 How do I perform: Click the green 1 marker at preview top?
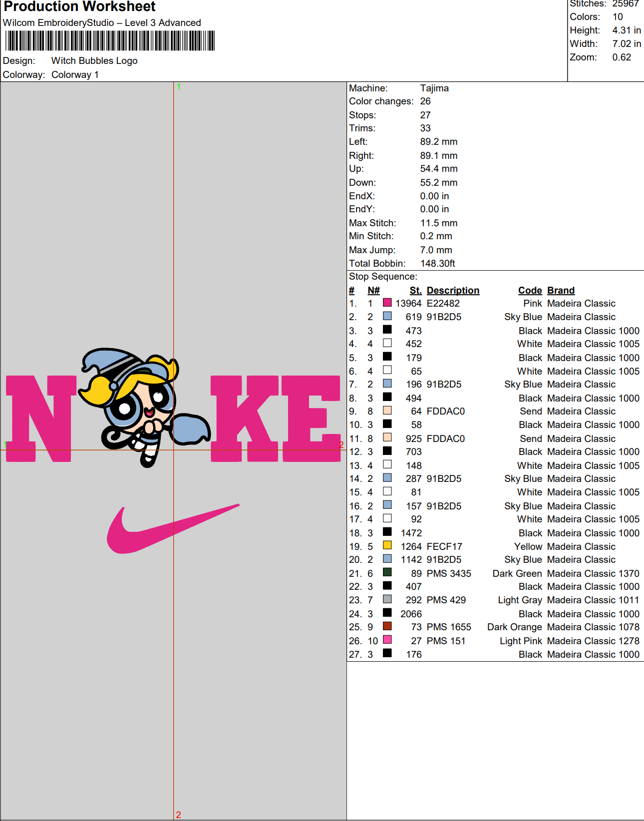click(x=178, y=87)
